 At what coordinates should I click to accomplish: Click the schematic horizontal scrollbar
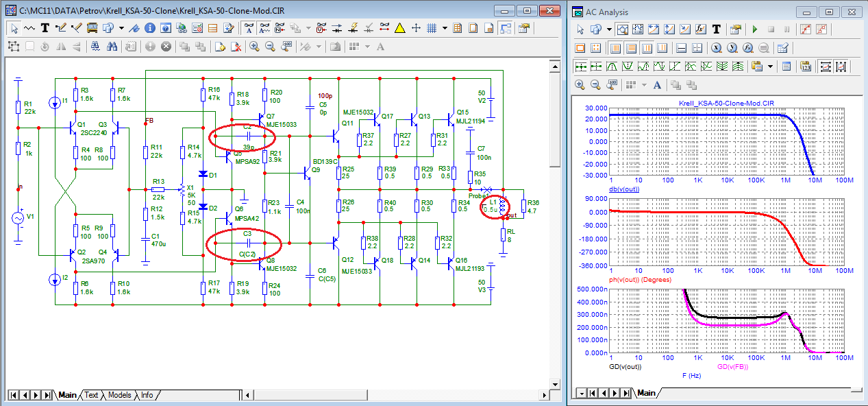[396, 395]
